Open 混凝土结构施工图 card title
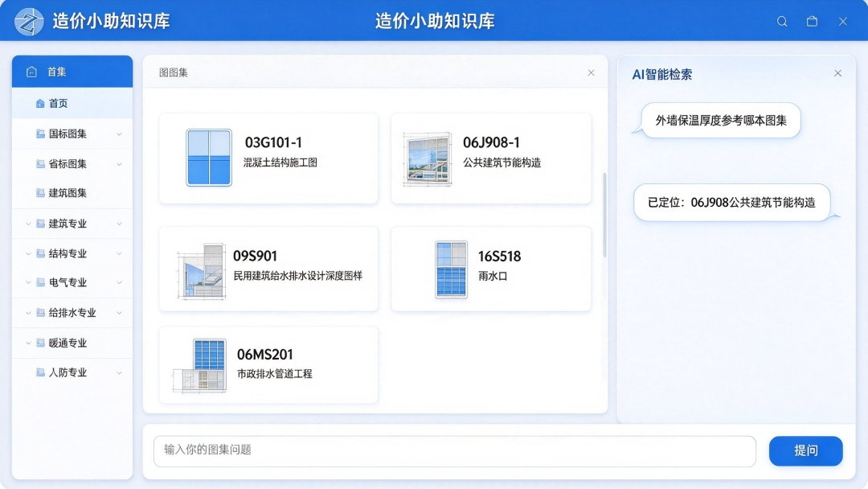Viewport: 868px width, 489px height. (x=280, y=162)
